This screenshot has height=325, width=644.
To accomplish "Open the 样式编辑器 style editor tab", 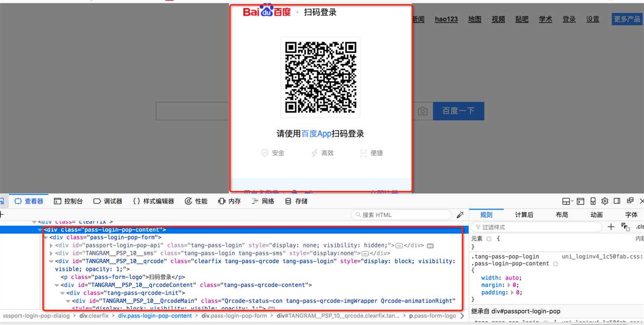I will click(x=153, y=201).
